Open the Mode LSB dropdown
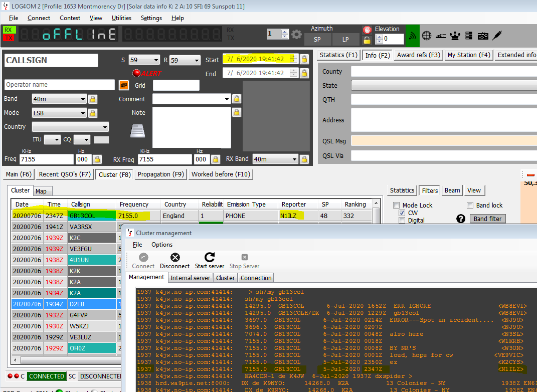 tap(83, 113)
